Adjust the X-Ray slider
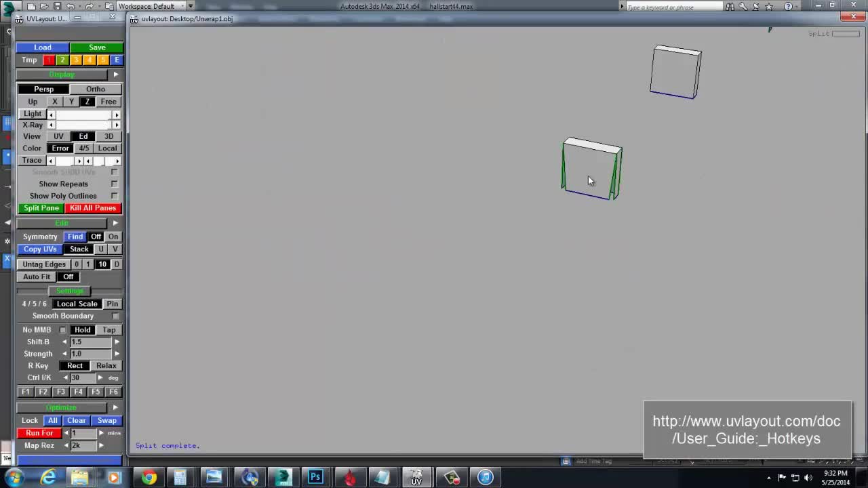This screenshot has width=868, height=488. 83,125
